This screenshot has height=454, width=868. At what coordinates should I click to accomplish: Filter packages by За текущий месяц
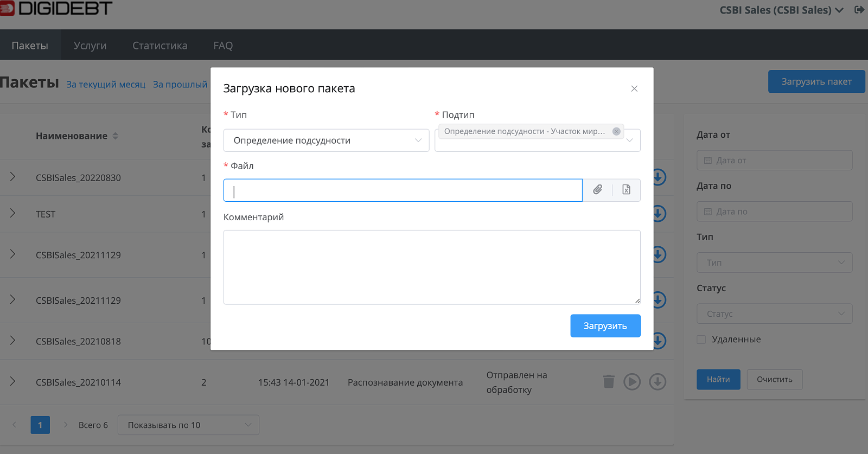coord(106,85)
